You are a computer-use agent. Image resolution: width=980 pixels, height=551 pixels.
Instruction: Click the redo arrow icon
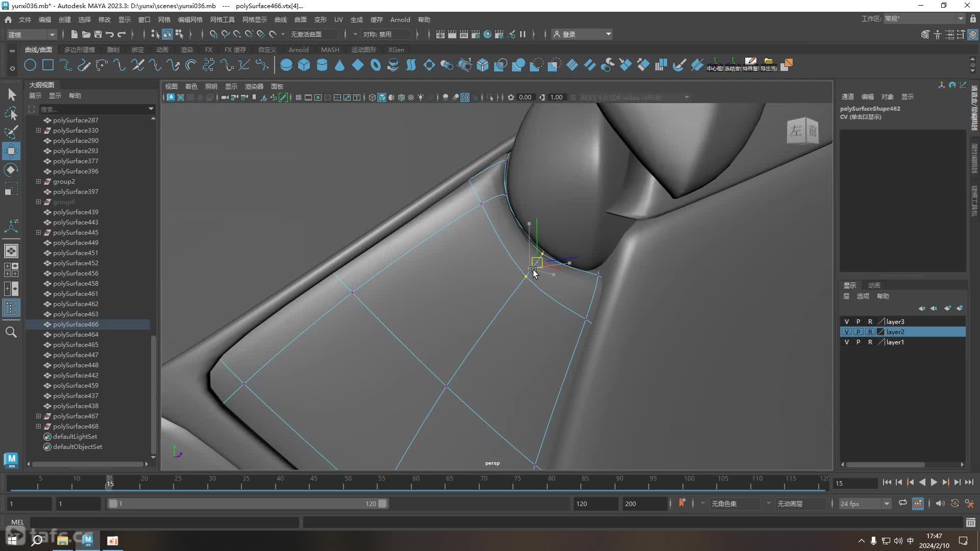coord(121,34)
